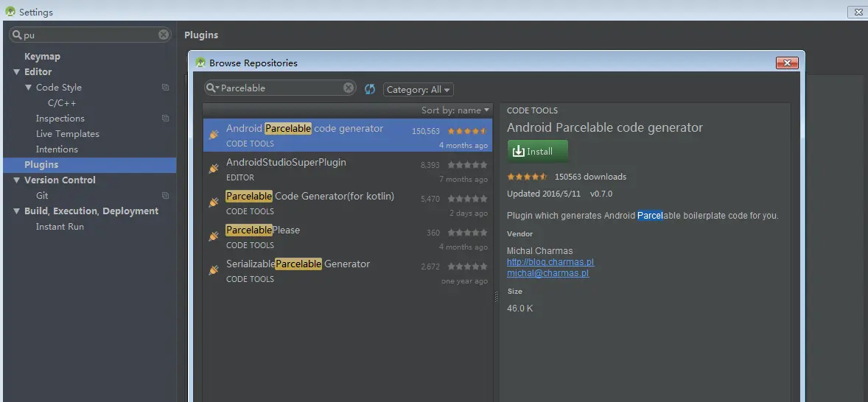Click the copy icon beside Code Style

(x=165, y=88)
